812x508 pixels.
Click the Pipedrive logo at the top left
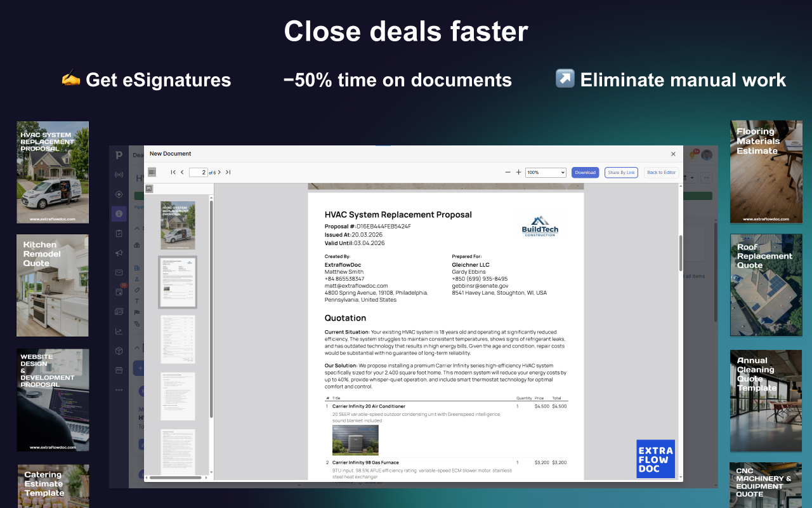pos(119,154)
